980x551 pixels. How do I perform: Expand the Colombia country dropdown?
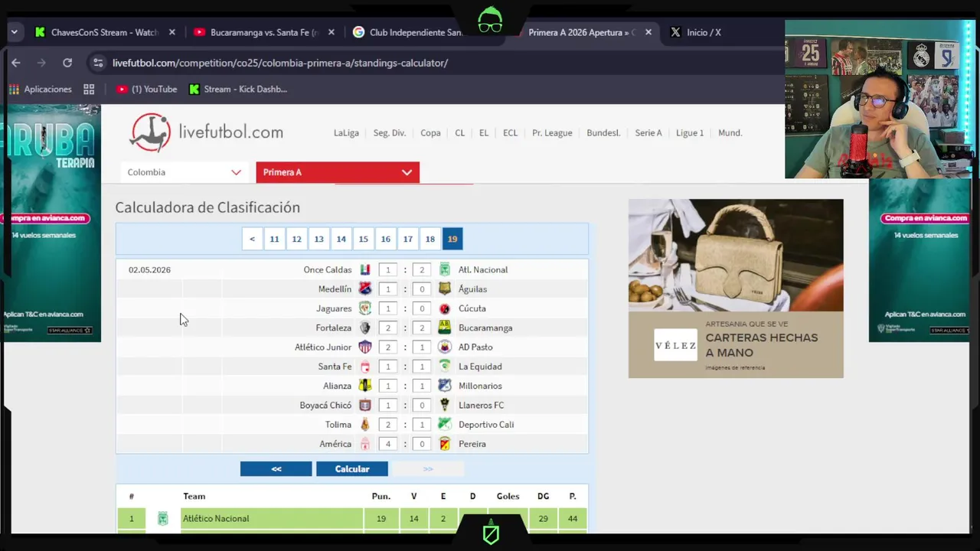tap(185, 172)
